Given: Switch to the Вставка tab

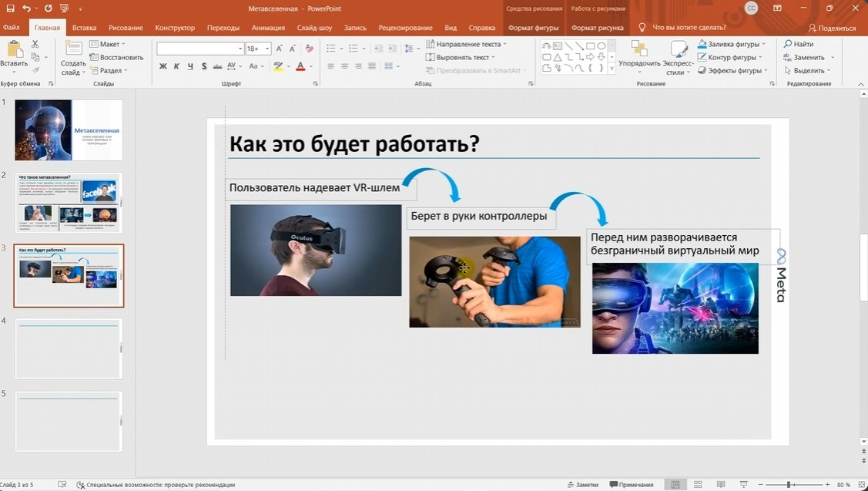Looking at the screenshot, I should [84, 27].
